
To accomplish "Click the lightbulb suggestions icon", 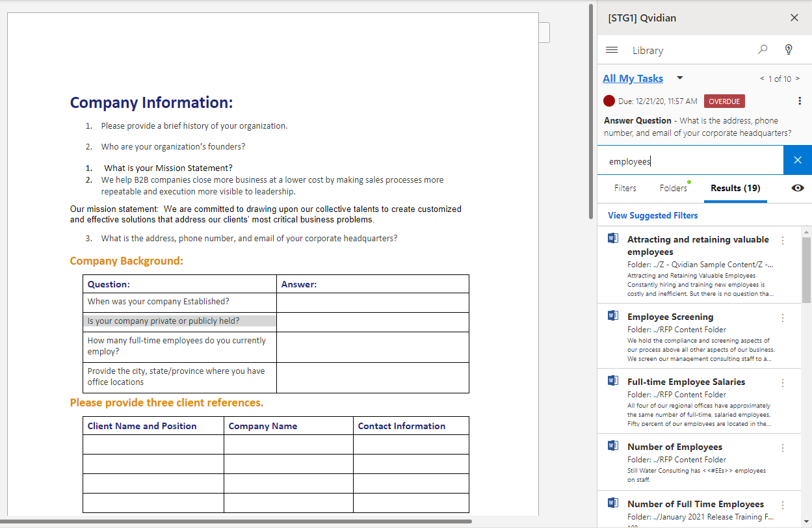I will click(x=789, y=49).
